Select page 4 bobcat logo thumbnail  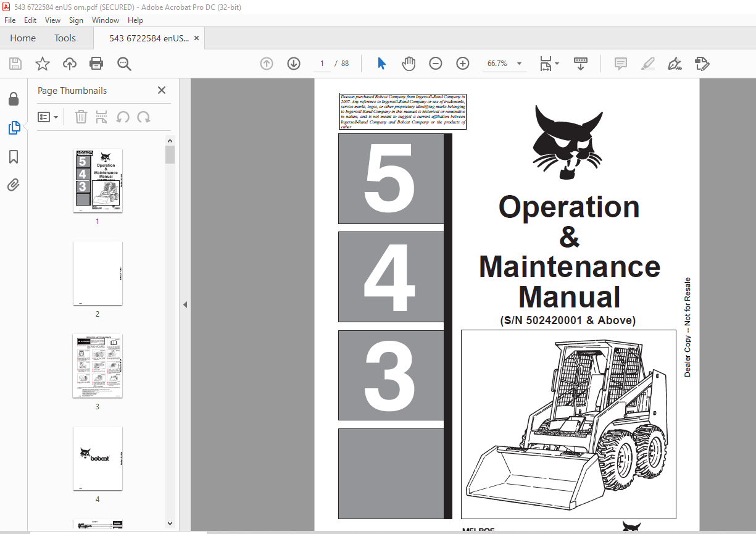pyautogui.click(x=98, y=459)
